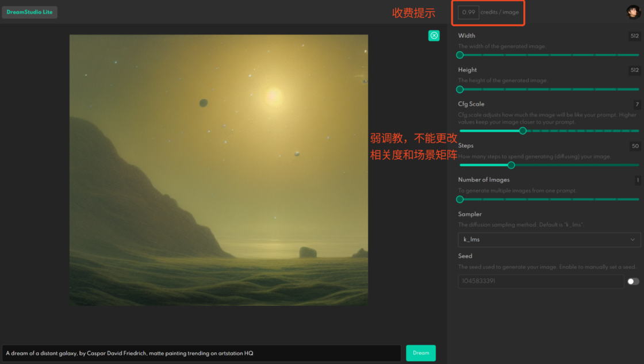Select the generated galaxy image

pos(218,170)
